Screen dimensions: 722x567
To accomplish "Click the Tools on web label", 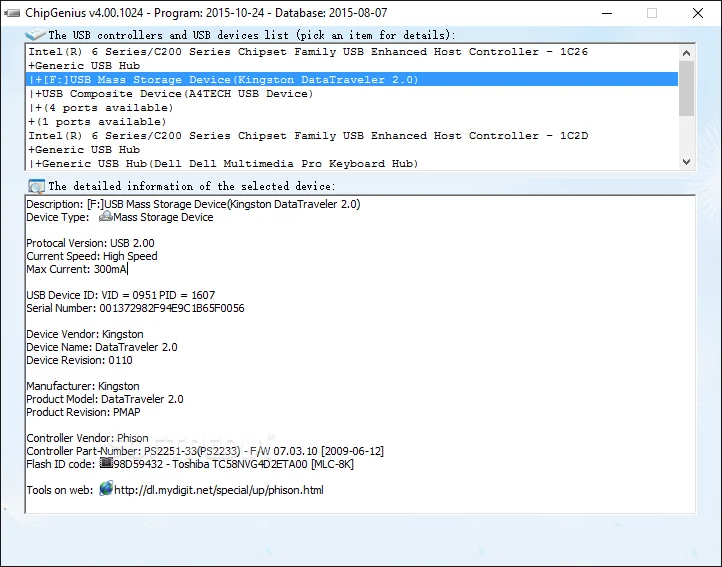I will [x=60, y=490].
